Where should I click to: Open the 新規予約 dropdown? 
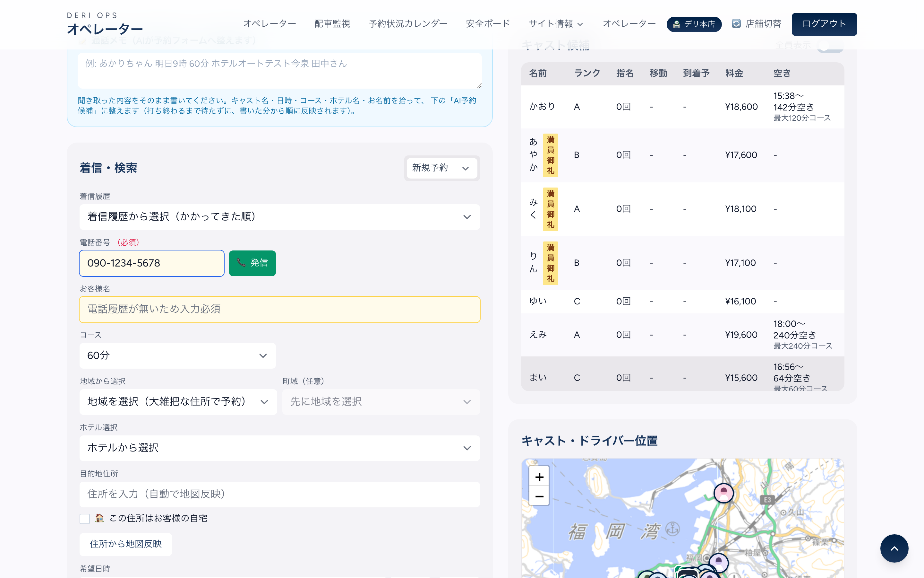click(442, 168)
